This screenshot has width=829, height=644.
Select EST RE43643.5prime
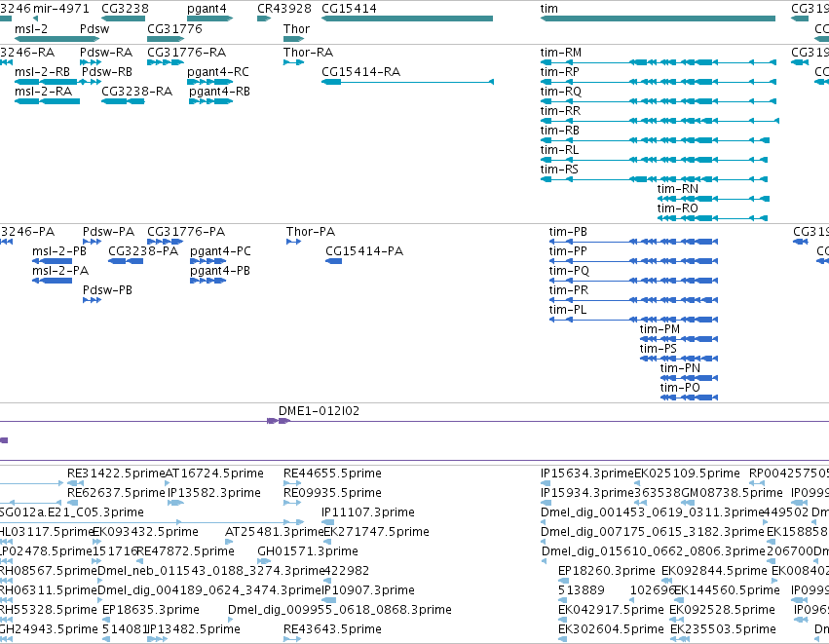click(x=292, y=639)
